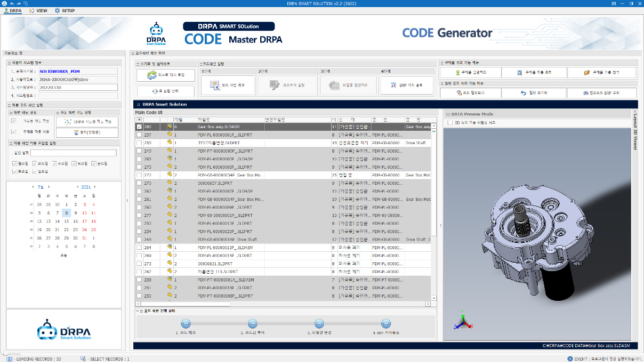644x362 pixels.
Task: Click the step 1 code pre-check icon
Action: point(215,85)
